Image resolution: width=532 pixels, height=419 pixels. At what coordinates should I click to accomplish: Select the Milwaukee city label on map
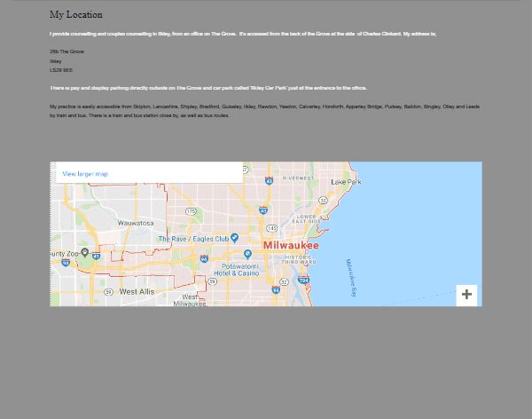tap(290, 245)
